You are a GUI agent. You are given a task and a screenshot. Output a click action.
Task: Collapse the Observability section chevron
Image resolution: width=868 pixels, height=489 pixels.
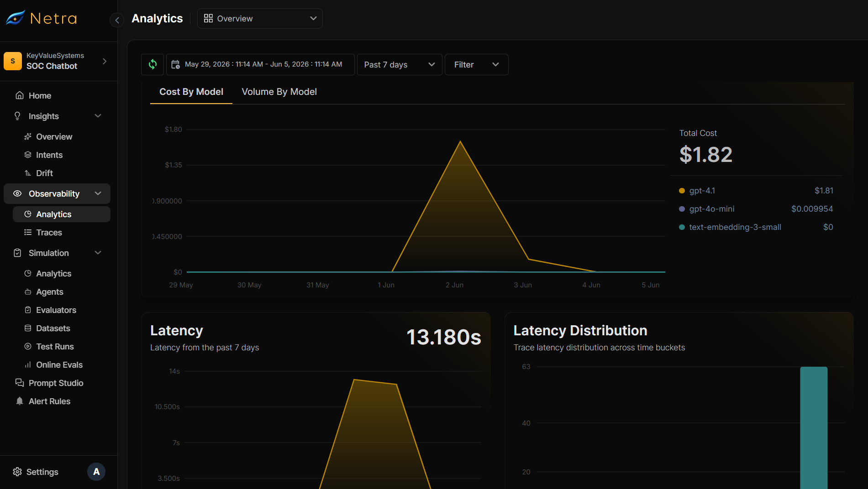98,193
